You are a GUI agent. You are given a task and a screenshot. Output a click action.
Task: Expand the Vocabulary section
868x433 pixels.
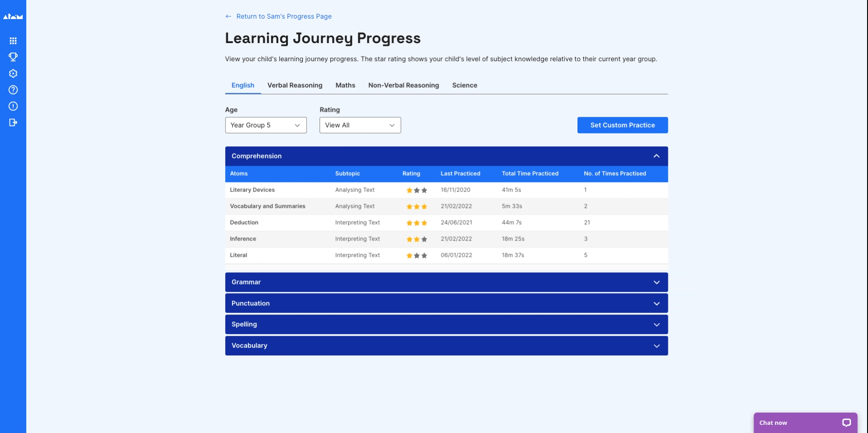656,345
